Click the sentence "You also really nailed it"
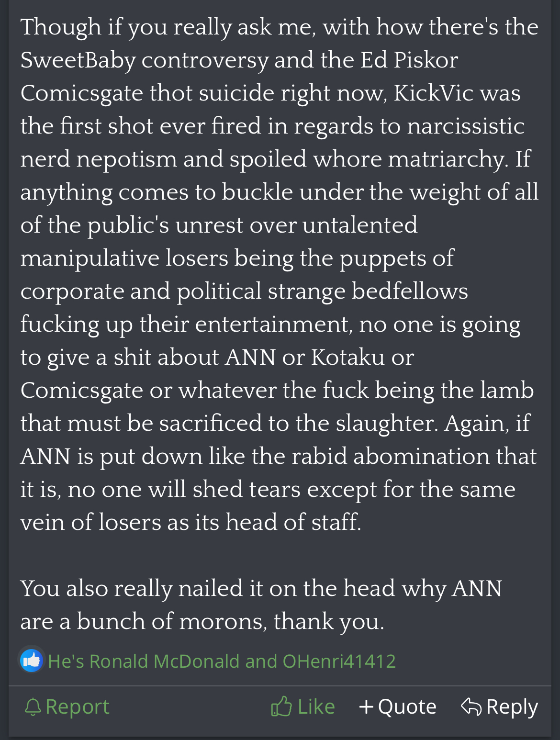The width and height of the screenshot is (560, 740). pyautogui.click(x=261, y=605)
